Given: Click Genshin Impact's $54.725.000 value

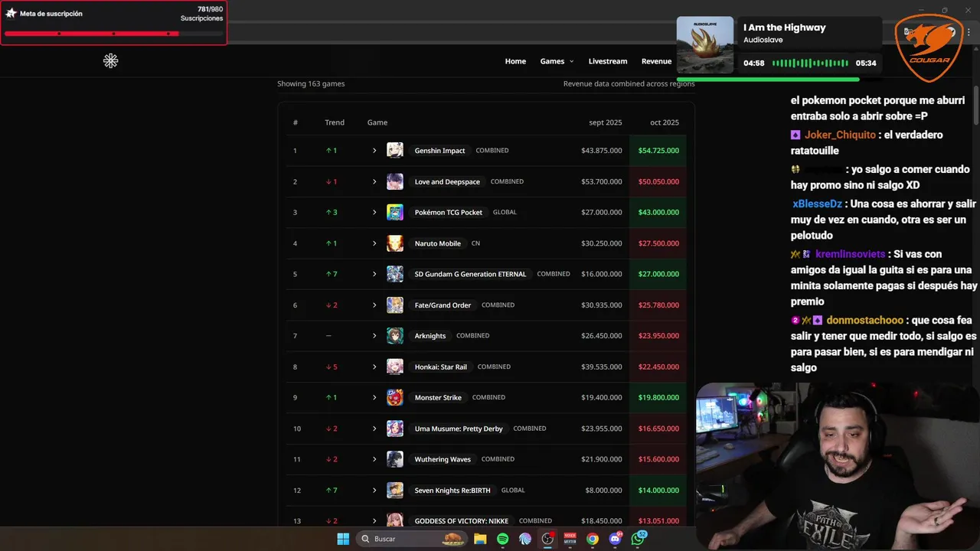Looking at the screenshot, I should coord(658,151).
